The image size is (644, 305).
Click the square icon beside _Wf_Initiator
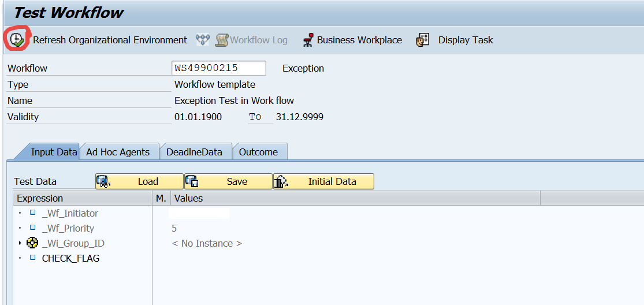click(32, 213)
